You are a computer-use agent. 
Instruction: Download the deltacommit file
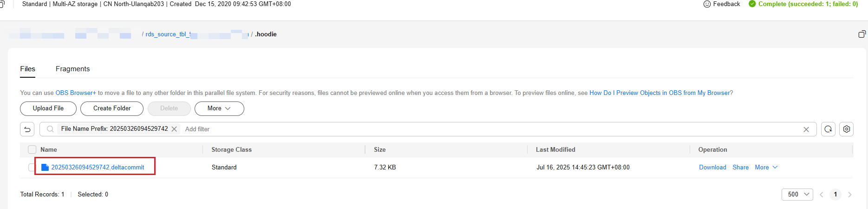(712, 168)
